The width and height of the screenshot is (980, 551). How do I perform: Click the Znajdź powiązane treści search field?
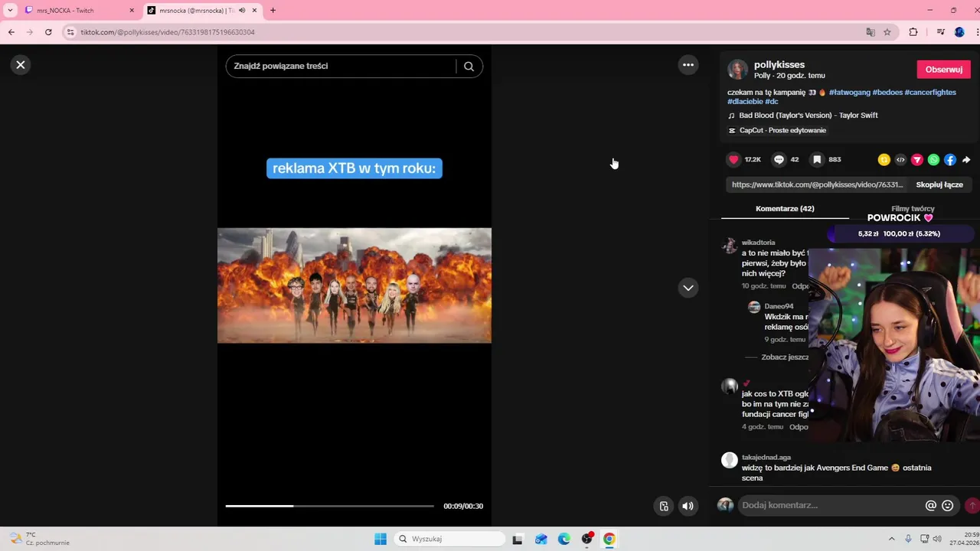[x=341, y=67]
